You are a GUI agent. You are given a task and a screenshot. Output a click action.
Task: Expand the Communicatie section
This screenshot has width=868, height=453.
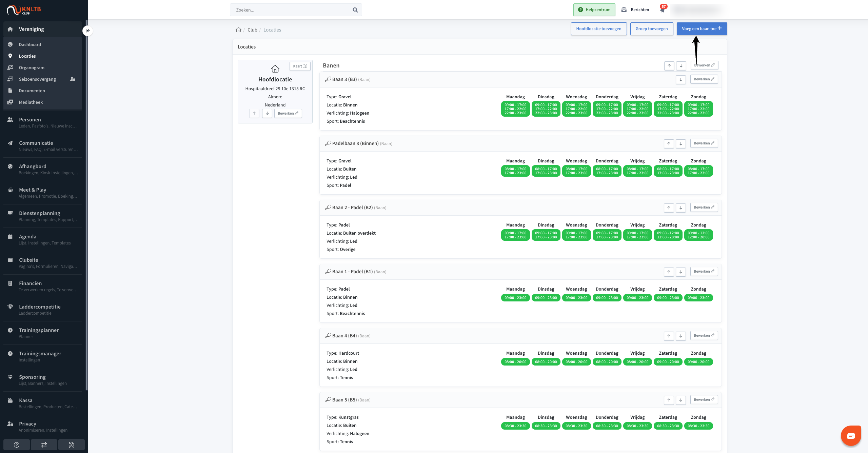pos(43,146)
